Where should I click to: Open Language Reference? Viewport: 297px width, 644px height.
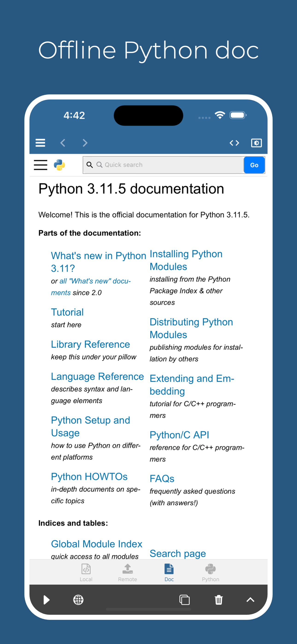pos(97,377)
